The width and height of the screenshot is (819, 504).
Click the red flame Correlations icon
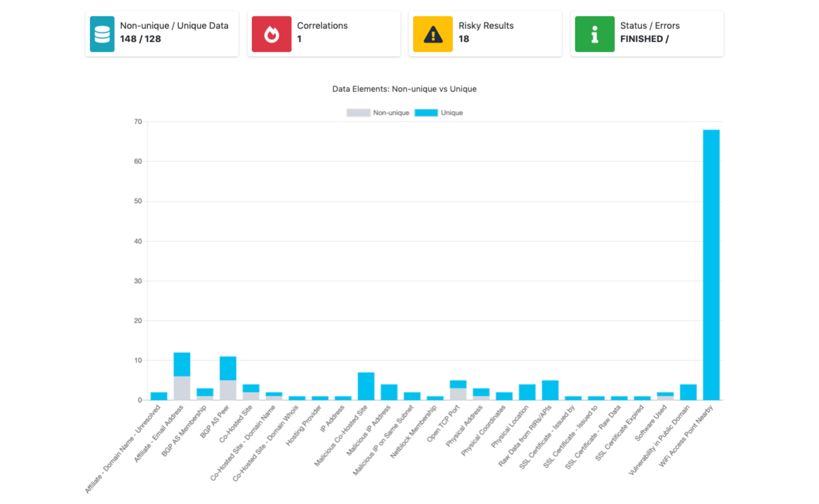[x=272, y=34]
